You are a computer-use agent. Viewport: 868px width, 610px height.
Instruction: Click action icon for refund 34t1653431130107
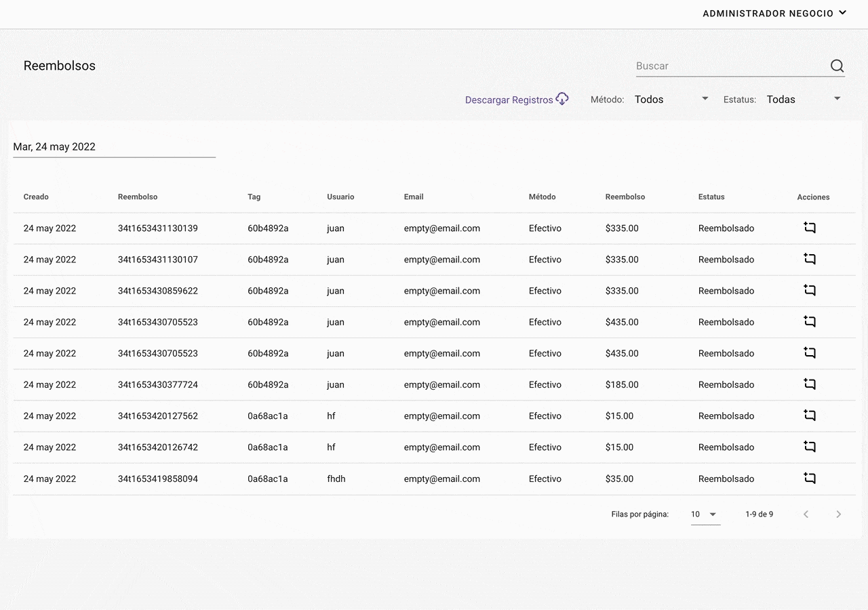[x=810, y=259]
